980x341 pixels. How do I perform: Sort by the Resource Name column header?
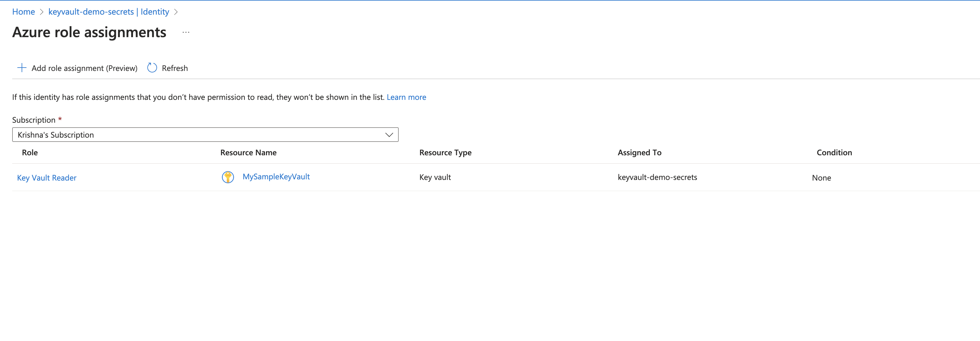click(248, 152)
